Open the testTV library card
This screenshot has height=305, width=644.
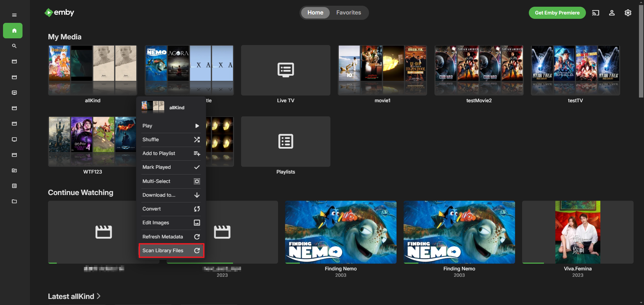[x=575, y=70]
